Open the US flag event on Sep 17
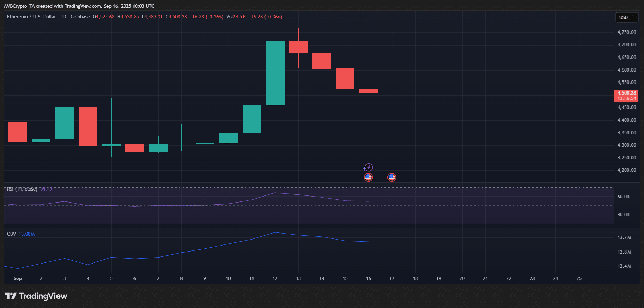This screenshot has width=644, height=308. coord(392,177)
